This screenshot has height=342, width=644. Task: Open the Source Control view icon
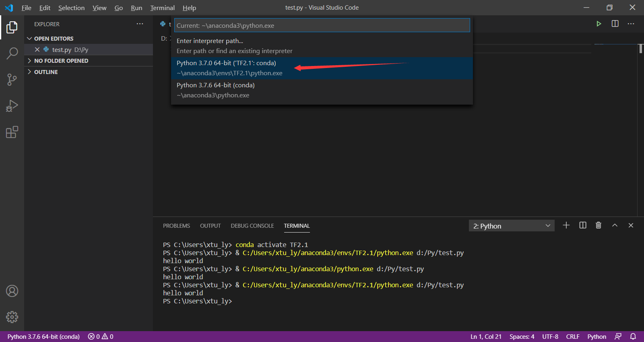12,80
